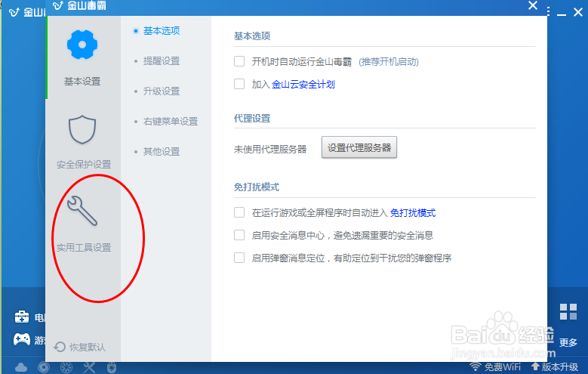The height and width of the screenshot is (374, 588).
Task: Click 版本升级 in the status bar
Action: [555, 367]
